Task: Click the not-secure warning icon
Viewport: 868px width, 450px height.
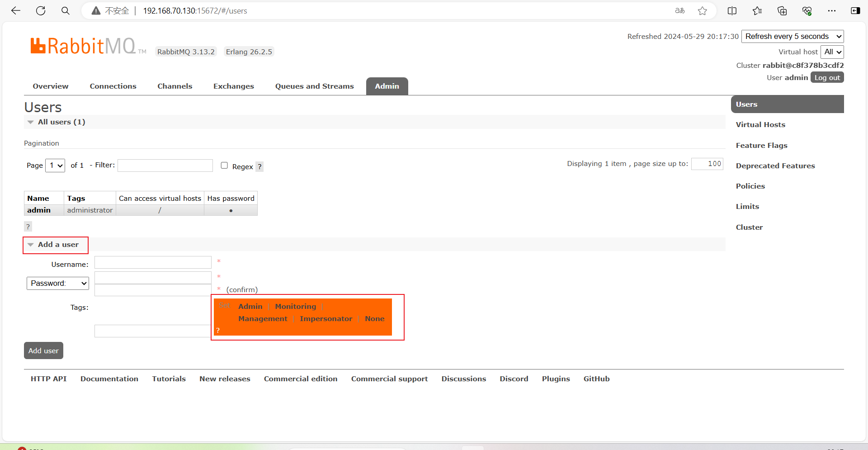Action: [x=96, y=11]
